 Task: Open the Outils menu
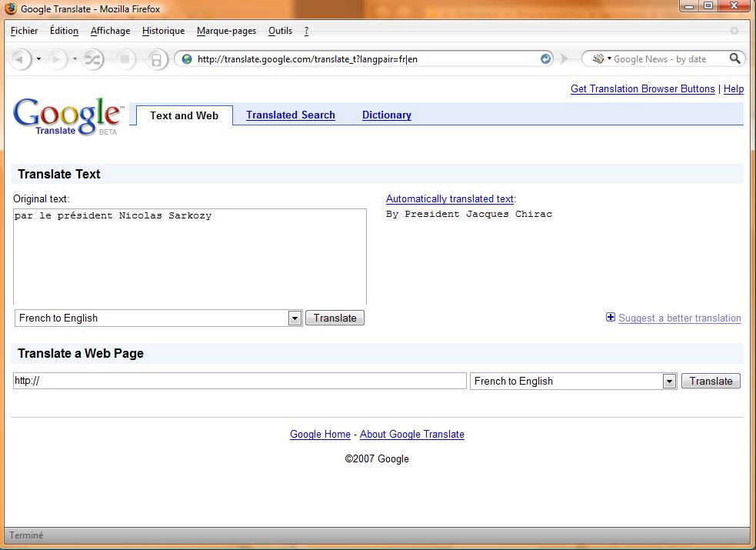280,31
